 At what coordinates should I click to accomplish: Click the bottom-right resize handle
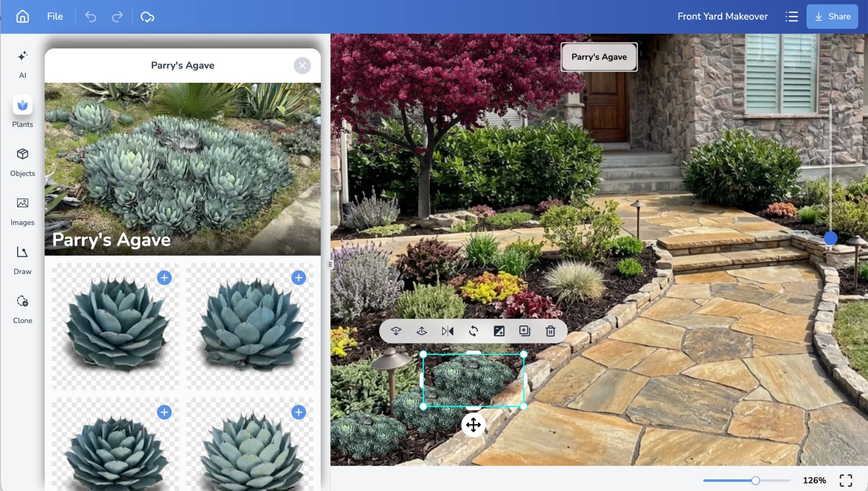tap(524, 406)
